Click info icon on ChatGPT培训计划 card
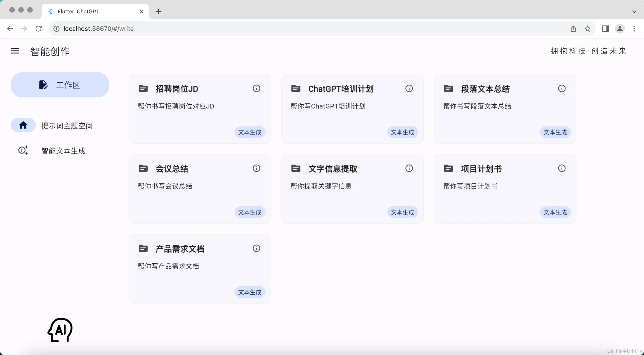Image resolution: width=644 pixels, height=355 pixels. coord(409,89)
